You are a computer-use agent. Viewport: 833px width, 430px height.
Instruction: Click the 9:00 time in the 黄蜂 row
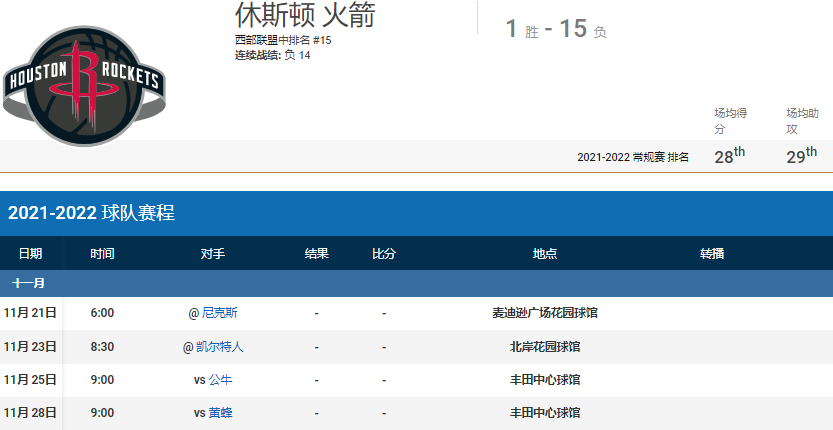(102, 413)
